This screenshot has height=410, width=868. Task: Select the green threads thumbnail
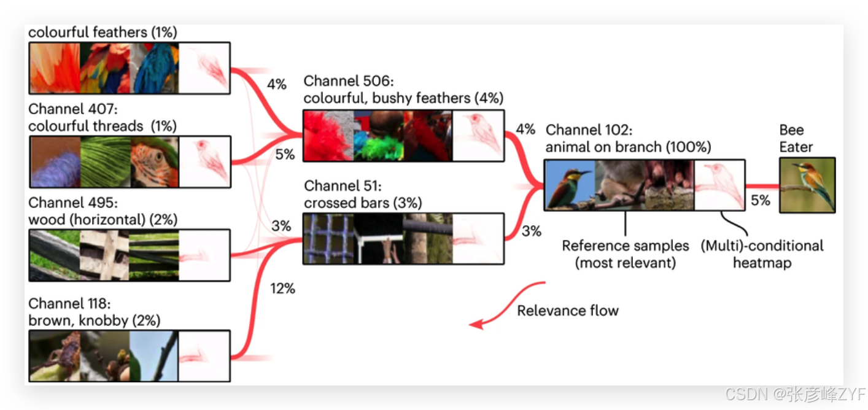(105, 161)
